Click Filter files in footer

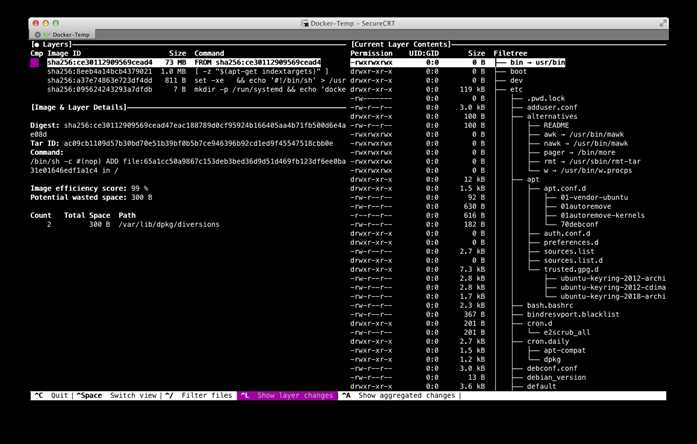click(x=198, y=396)
